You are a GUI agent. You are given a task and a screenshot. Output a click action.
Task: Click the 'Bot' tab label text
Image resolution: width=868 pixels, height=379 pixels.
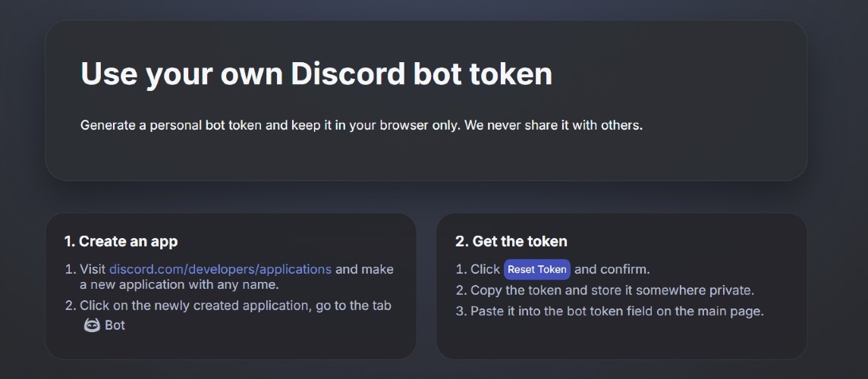point(115,325)
